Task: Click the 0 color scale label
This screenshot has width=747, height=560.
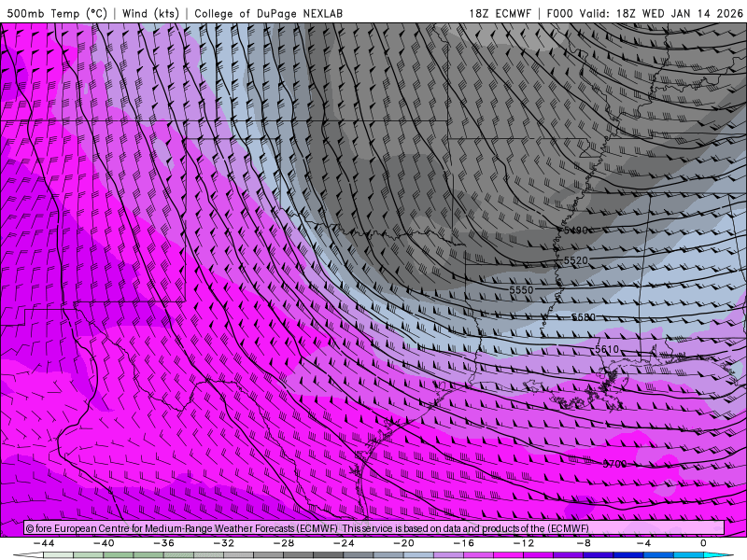Action: tap(704, 543)
